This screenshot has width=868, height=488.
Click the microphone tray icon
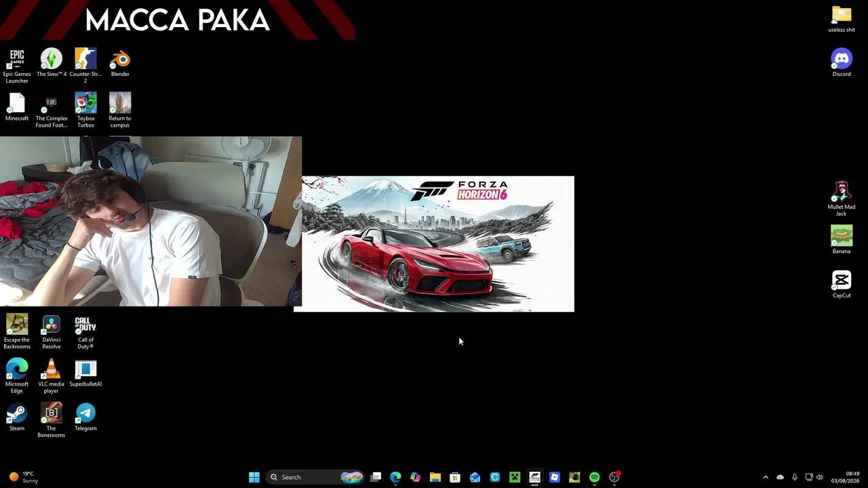(795, 477)
